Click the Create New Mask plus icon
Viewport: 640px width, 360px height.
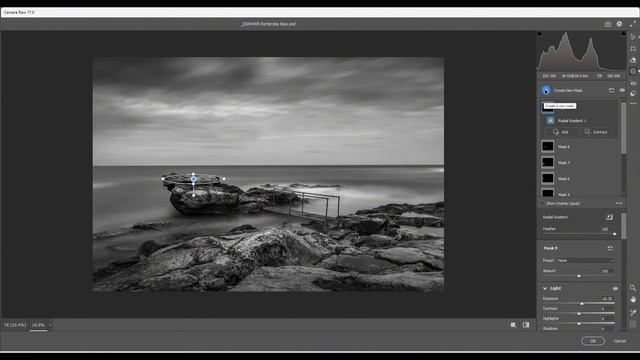pos(546,90)
